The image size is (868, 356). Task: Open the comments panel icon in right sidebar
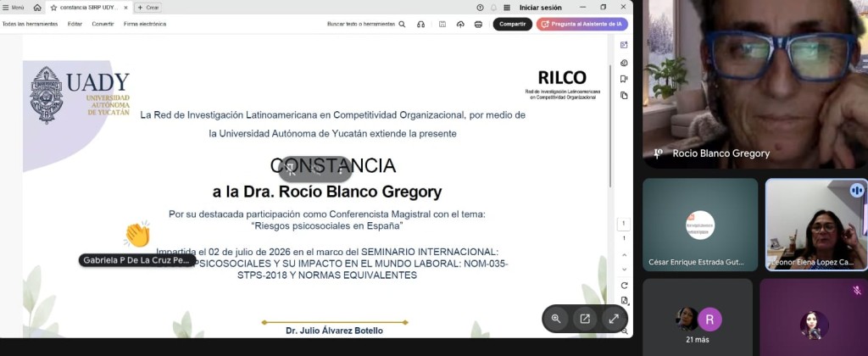[624, 63]
